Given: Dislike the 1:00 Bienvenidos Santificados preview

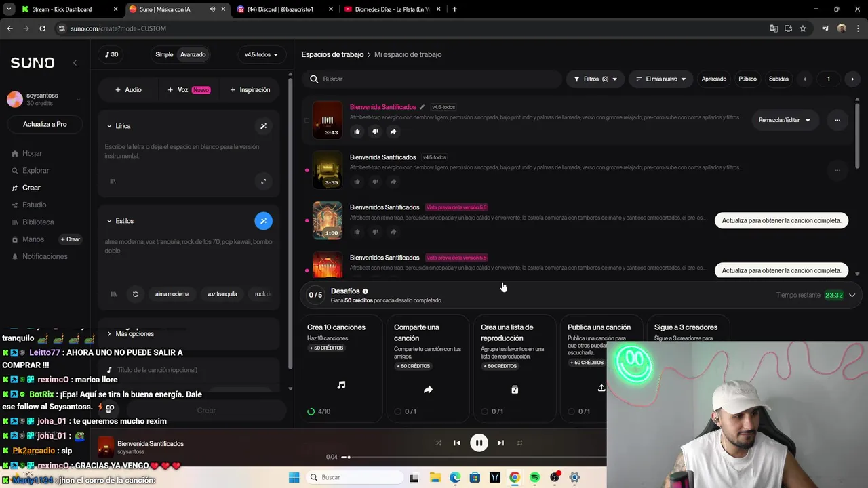Looking at the screenshot, I should (x=375, y=232).
